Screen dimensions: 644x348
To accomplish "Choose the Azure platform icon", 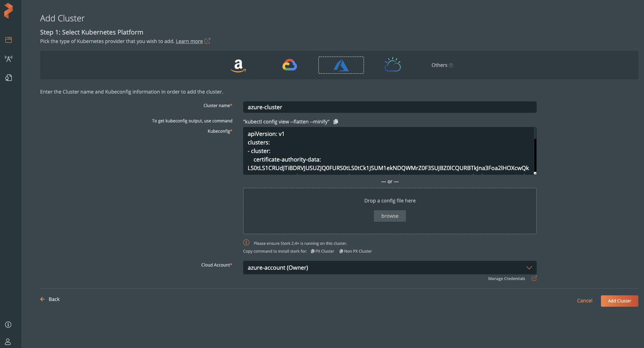I will pyautogui.click(x=341, y=65).
